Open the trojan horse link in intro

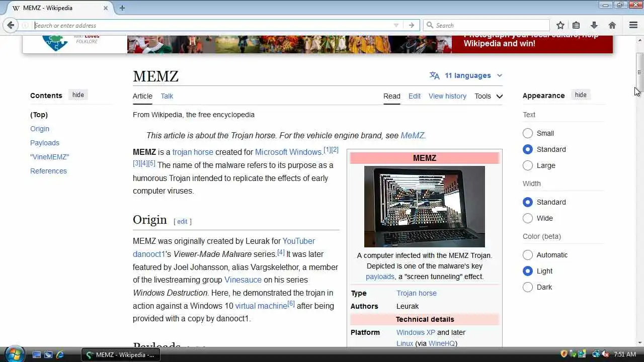pyautogui.click(x=193, y=152)
